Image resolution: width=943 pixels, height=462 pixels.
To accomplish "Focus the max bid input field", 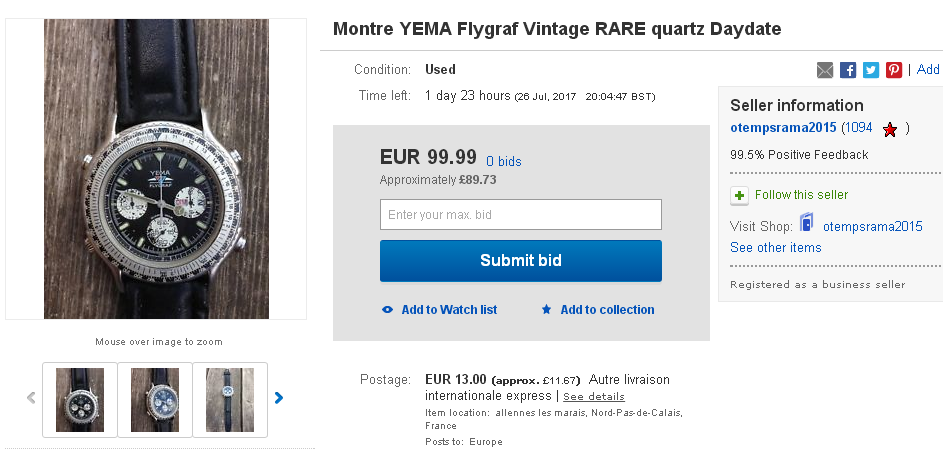I will click(x=520, y=215).
